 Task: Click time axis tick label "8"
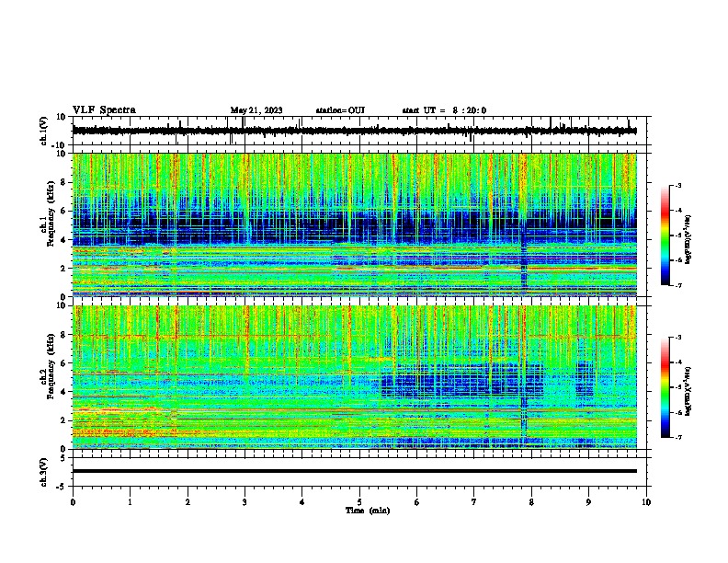(531, 502)
